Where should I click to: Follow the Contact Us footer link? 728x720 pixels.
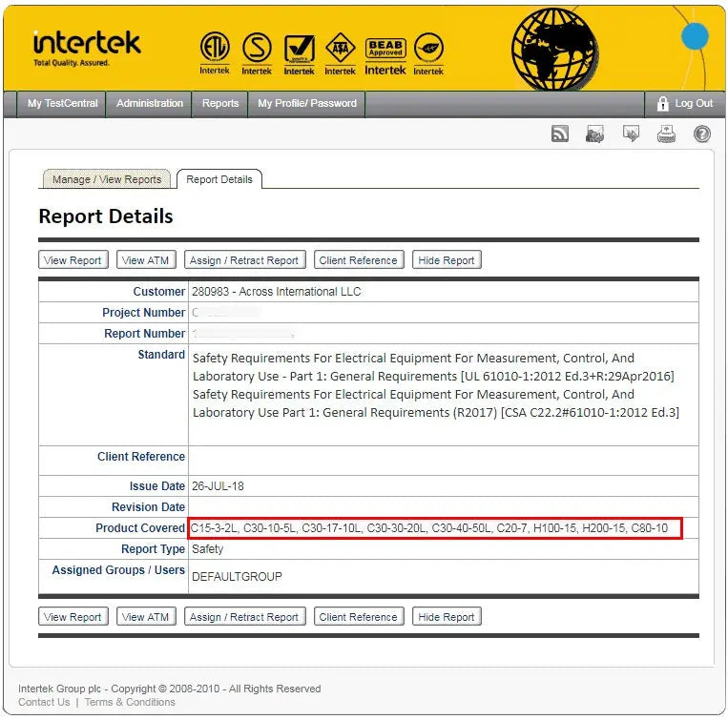pos(44,702)
